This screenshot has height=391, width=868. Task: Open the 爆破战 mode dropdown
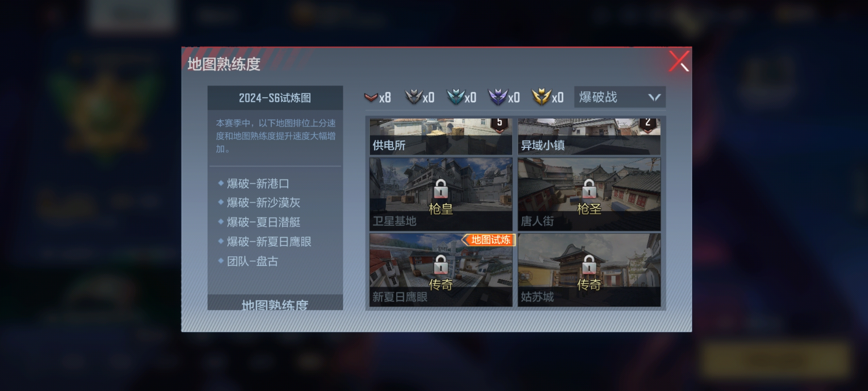(620, 97)
